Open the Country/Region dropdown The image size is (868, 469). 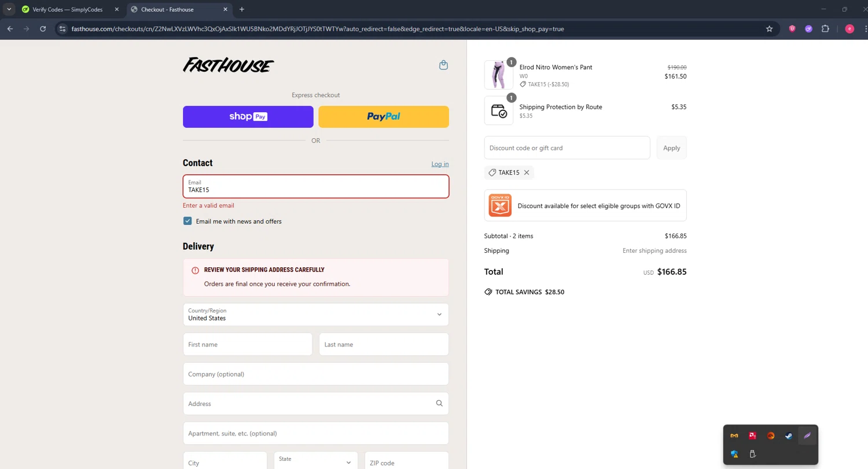316,315
